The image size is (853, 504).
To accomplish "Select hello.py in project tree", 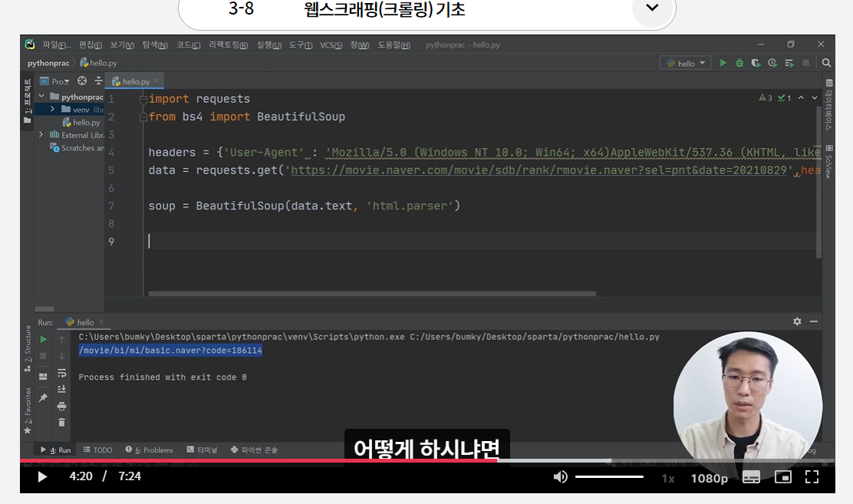I will click(81, 123).
